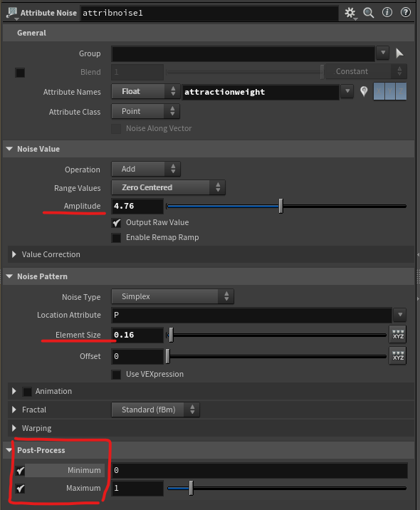The image size is (420, 510).
Task: Open the Operation Add dropdown
Action: [146, 169]
